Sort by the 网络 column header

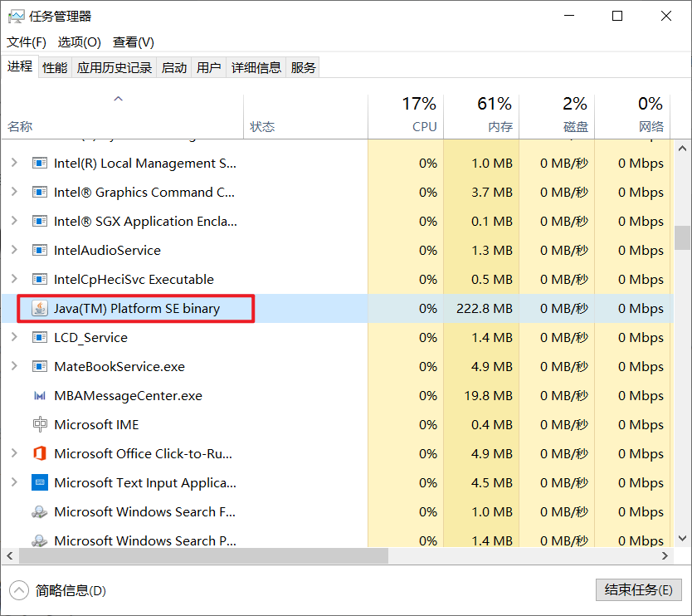pyautogui.click(x=632, y=116)
